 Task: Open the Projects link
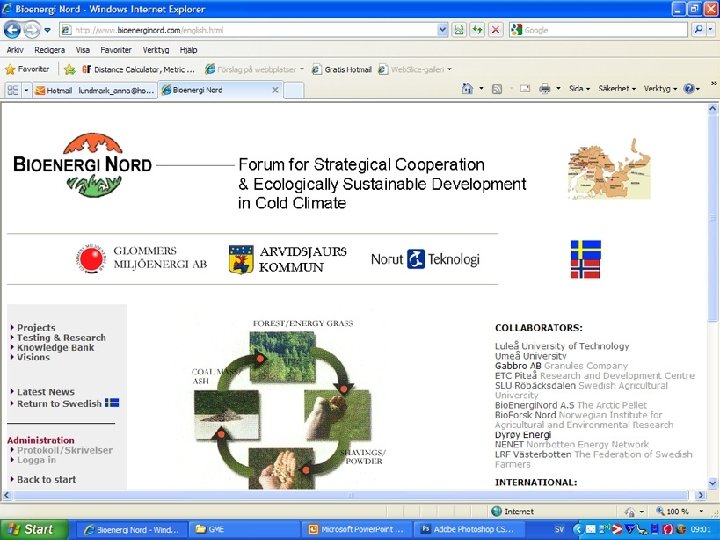coord(36,327)
